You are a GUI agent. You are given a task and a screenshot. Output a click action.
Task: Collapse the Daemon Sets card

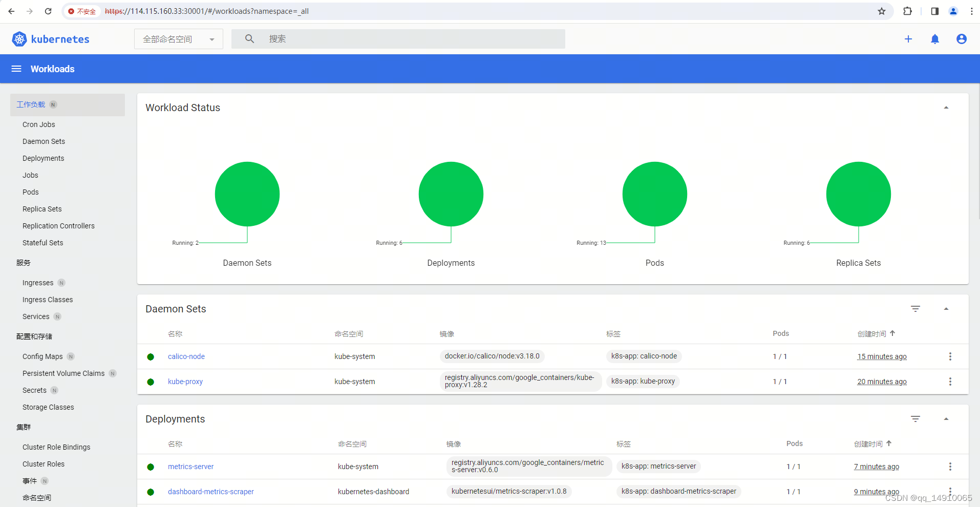(946, 309)
